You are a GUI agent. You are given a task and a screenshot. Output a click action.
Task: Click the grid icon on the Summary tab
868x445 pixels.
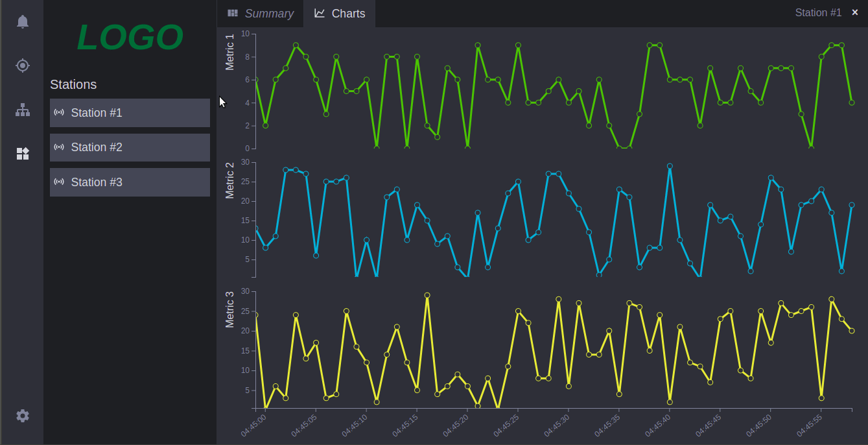232,13
